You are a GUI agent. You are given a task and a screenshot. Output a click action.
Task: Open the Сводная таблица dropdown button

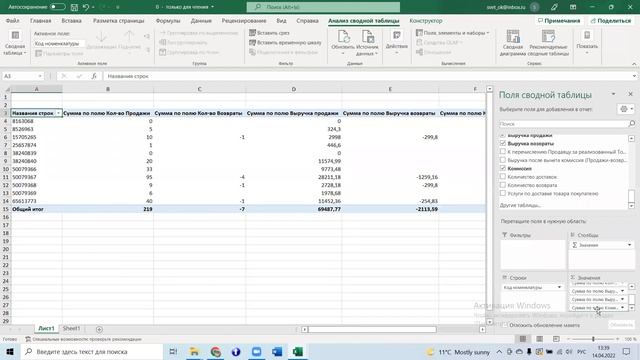[x=15, y=43]
